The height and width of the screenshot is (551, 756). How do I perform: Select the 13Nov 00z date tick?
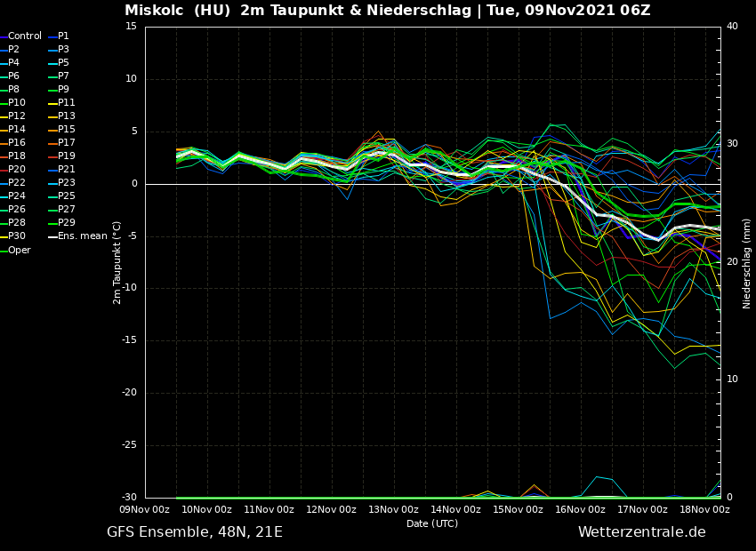pos(393,509)
